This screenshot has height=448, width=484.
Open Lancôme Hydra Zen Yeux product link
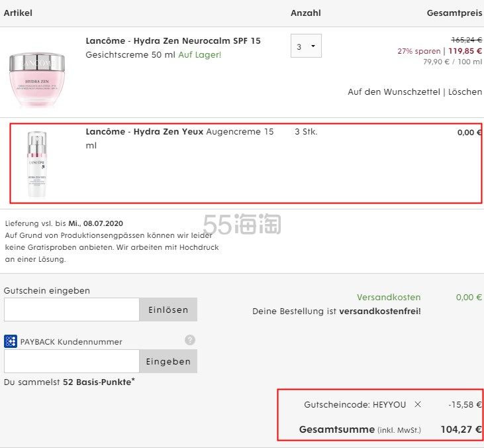[x=144, y=132]
